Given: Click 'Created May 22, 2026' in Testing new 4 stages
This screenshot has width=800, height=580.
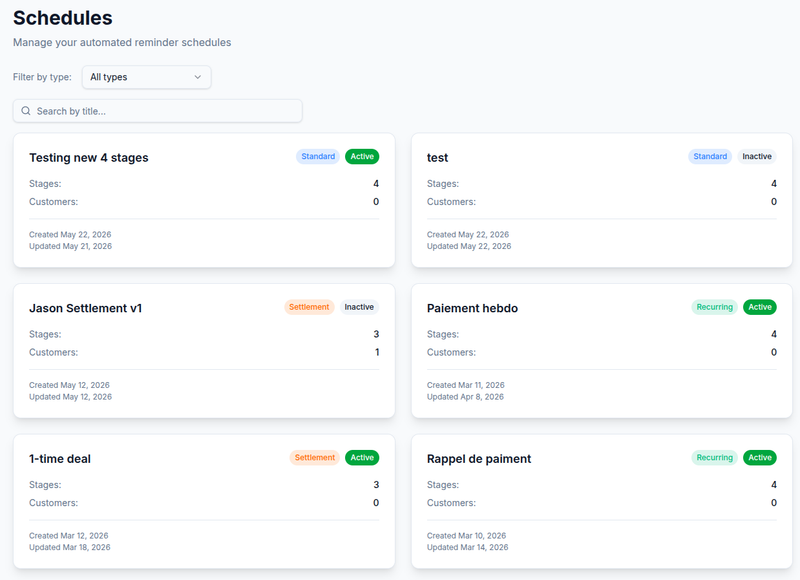Looking at the screenshot, I should point(70,235).
